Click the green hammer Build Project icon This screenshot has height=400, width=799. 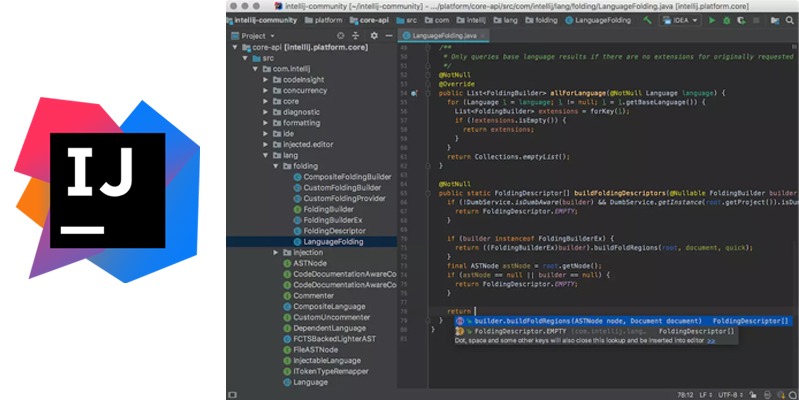(647, 20)
